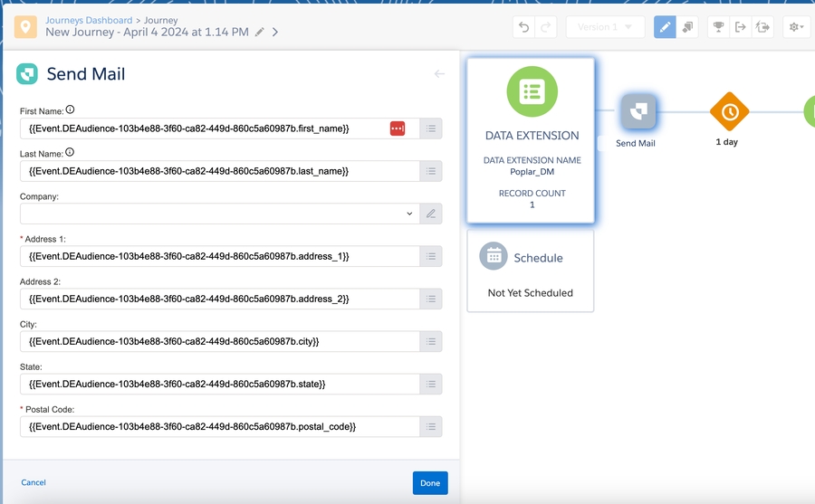815x504 pixels.
Task: Click the edit pencil beside Company field
Action: coord(431,214)
